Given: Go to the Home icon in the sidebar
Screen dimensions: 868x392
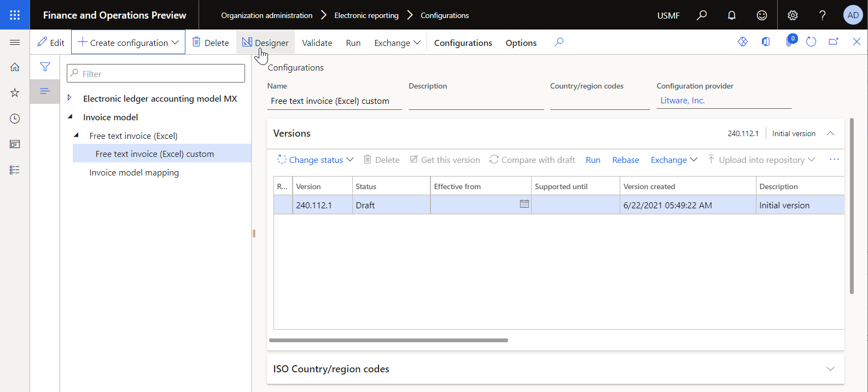Looking at the screenshot, I should [15, 67].
